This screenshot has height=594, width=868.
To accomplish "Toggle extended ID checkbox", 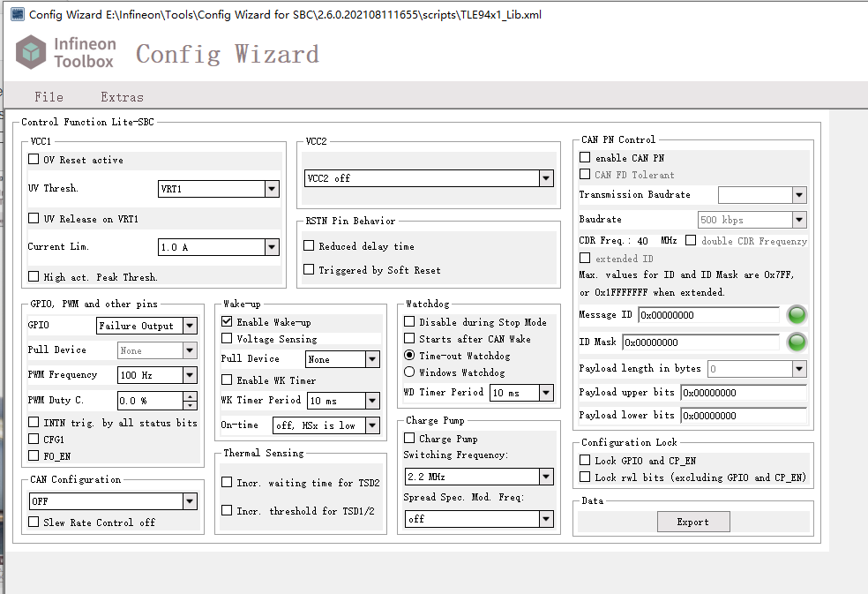I will coord(585,258).
